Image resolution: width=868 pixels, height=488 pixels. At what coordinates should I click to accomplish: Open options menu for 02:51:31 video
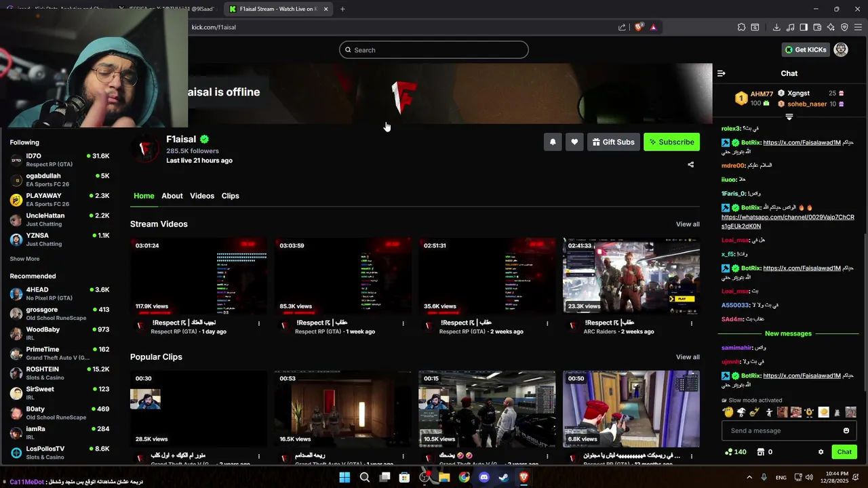pos(547,323)
